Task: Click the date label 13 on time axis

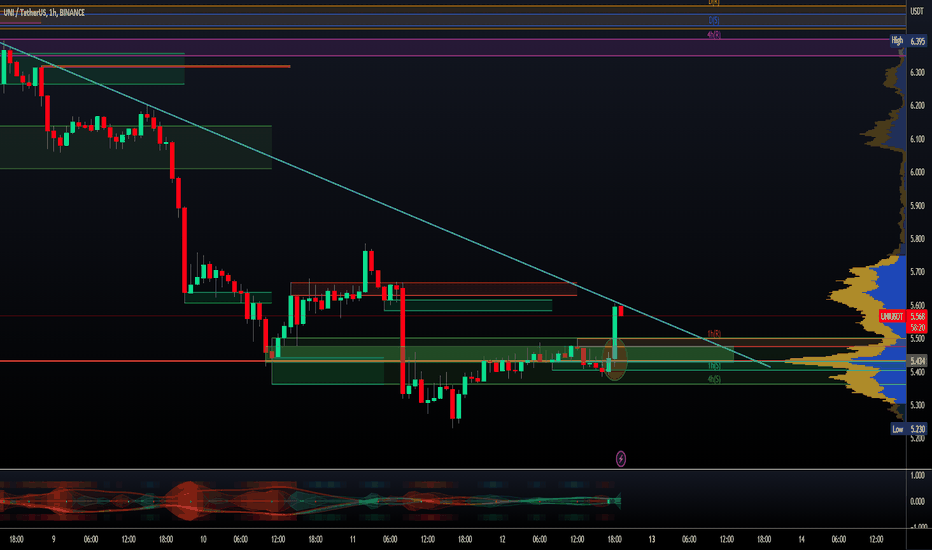Action: pos(651,539)
